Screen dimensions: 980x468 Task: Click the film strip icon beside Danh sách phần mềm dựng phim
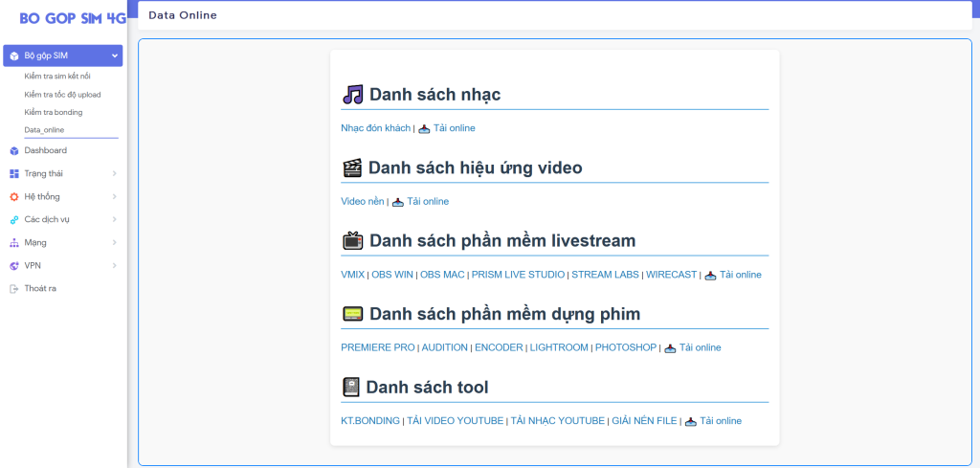352,314
